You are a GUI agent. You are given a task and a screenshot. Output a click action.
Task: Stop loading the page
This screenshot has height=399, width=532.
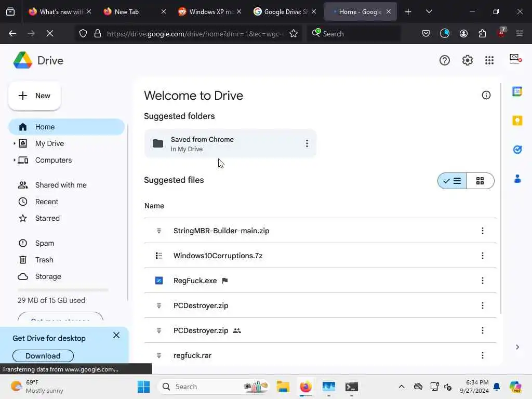pos(50,34)
